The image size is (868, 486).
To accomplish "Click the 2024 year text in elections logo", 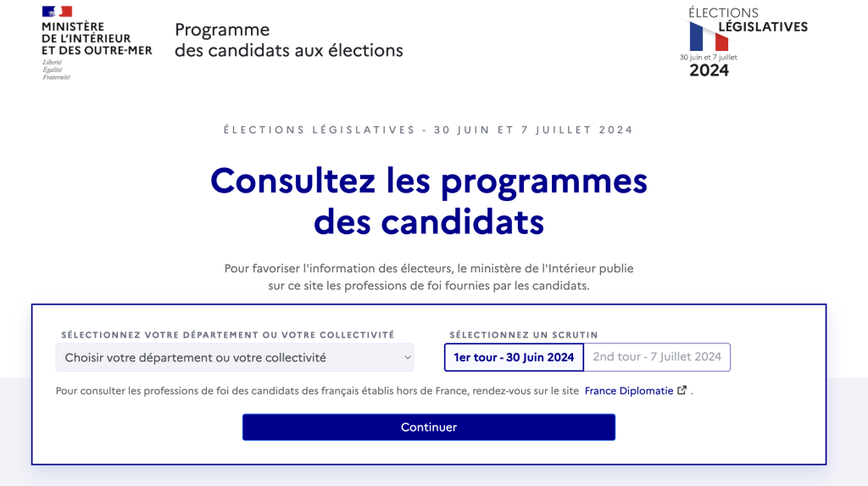I will point(709,70).
